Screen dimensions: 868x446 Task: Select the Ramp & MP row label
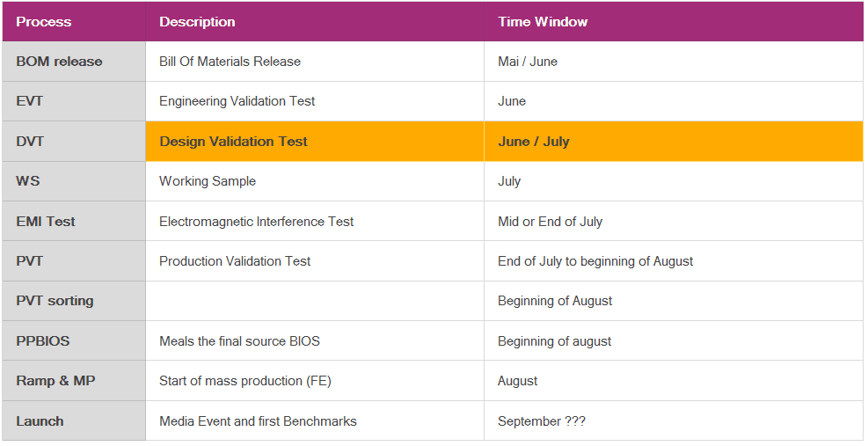(x=55, y=381)
